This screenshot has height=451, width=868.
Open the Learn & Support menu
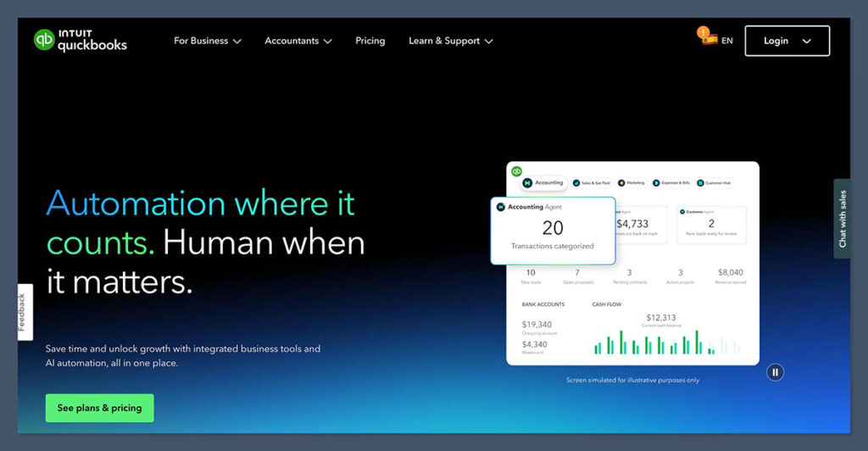tap(451, 41)
